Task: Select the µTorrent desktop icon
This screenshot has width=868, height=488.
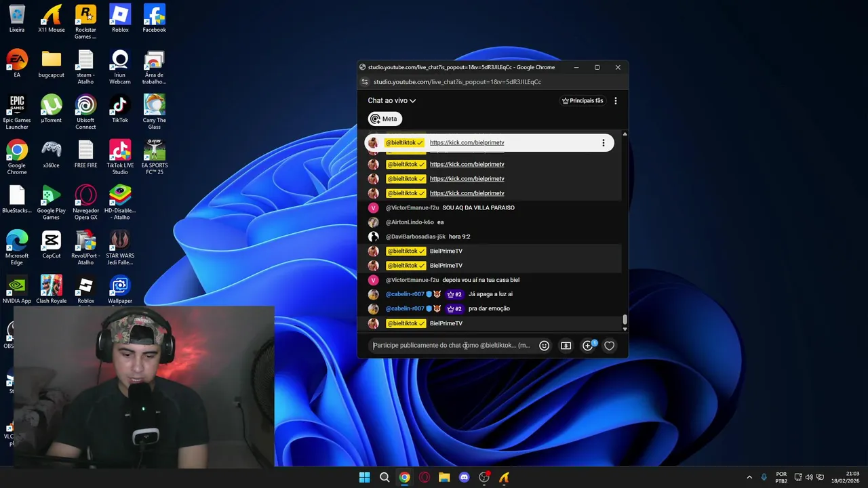Action: pyautogui.click(x=52, y=109)
